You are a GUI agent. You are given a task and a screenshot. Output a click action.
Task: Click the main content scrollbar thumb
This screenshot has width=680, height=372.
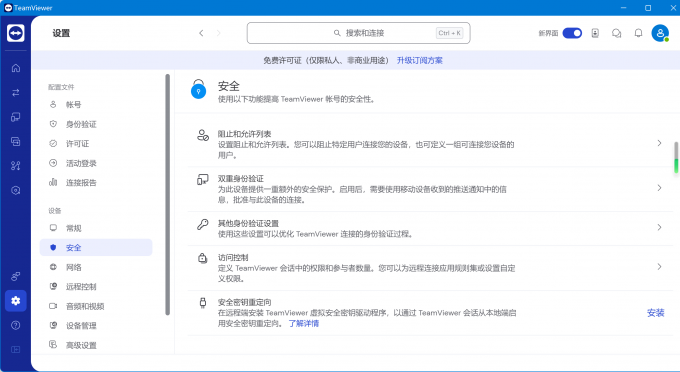pyautogui.click(x=676, y=158)
